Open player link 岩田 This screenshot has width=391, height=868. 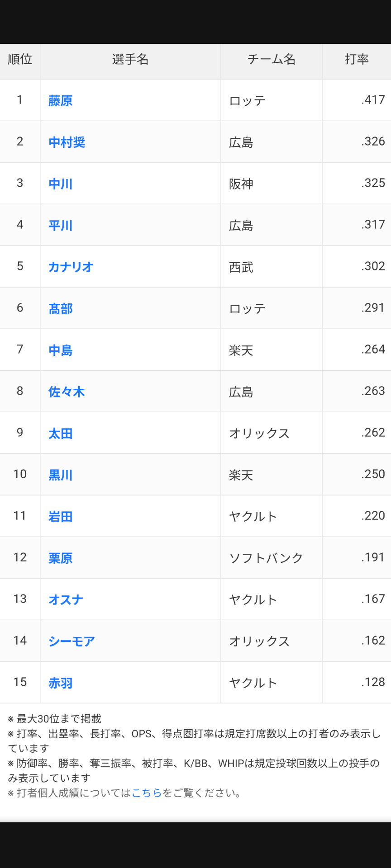tap(61, 516)
